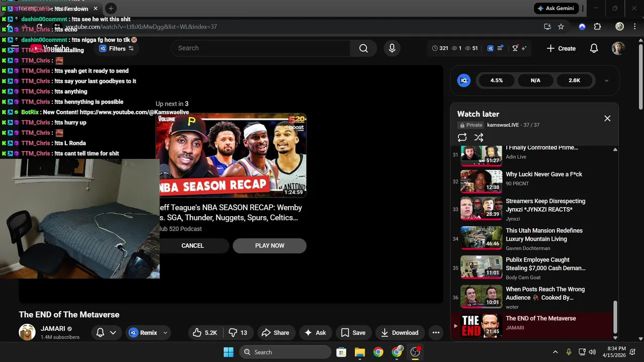Expand the vidIQ panel chevron
The width and height of the screenshot is (644, 362).
(606, 80)
